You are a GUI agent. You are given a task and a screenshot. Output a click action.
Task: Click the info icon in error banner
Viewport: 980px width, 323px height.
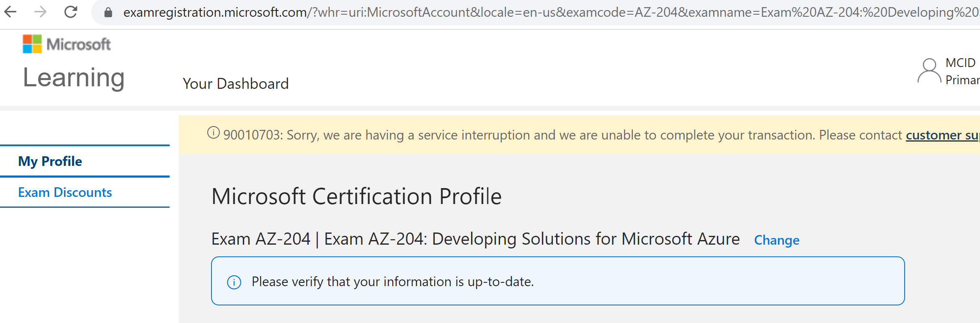click(214, 133)
